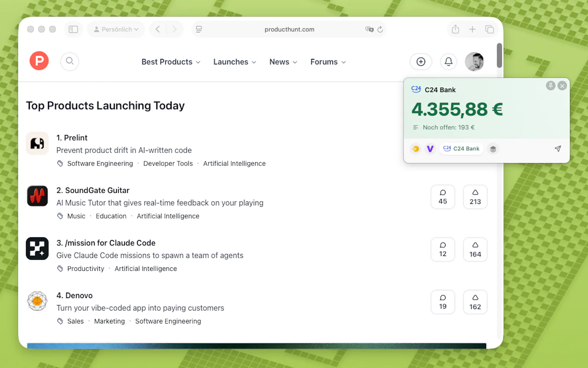This screenshot has height=368, width=588.
Task: Upvote /mission for Claude Code (164)
Action: coord(475,250)
